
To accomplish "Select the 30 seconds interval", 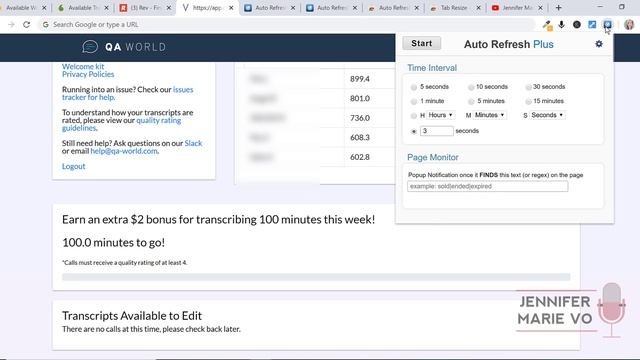I will tap(528, 87).
